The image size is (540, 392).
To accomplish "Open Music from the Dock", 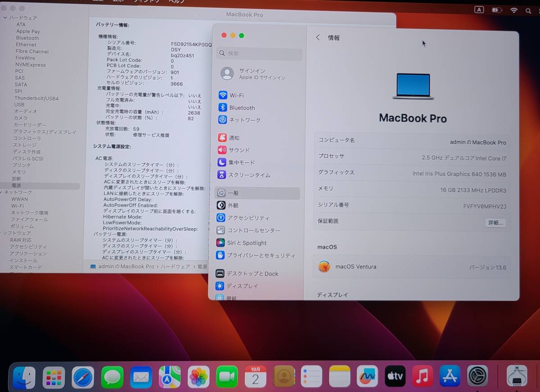I will click(x=423, y=376).
